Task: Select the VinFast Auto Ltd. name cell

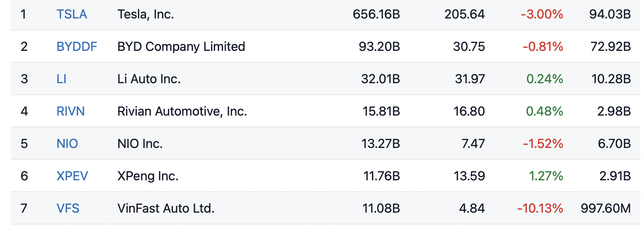Action: 166,209
